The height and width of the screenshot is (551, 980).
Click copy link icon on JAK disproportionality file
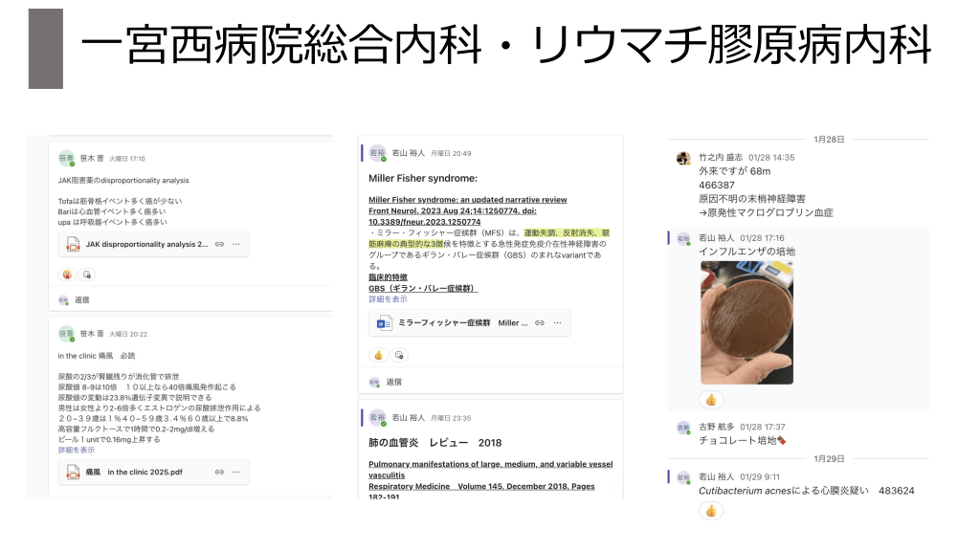click(x=219, y=245)
